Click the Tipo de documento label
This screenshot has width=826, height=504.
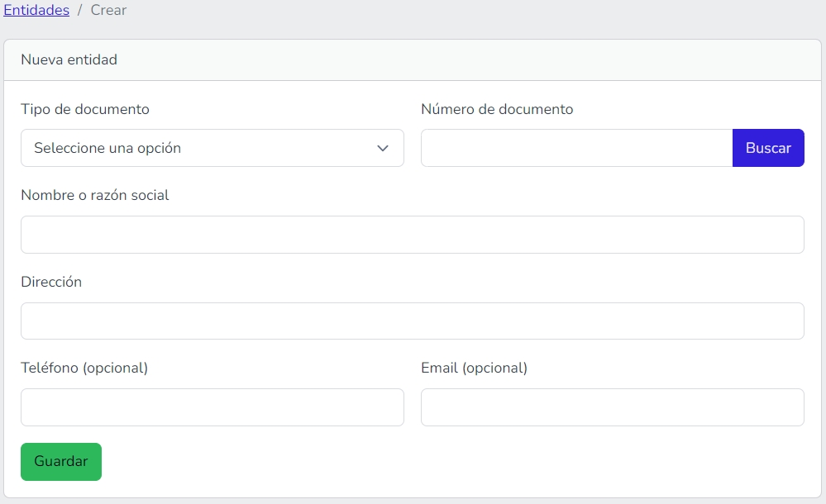[x=85, y=109]
